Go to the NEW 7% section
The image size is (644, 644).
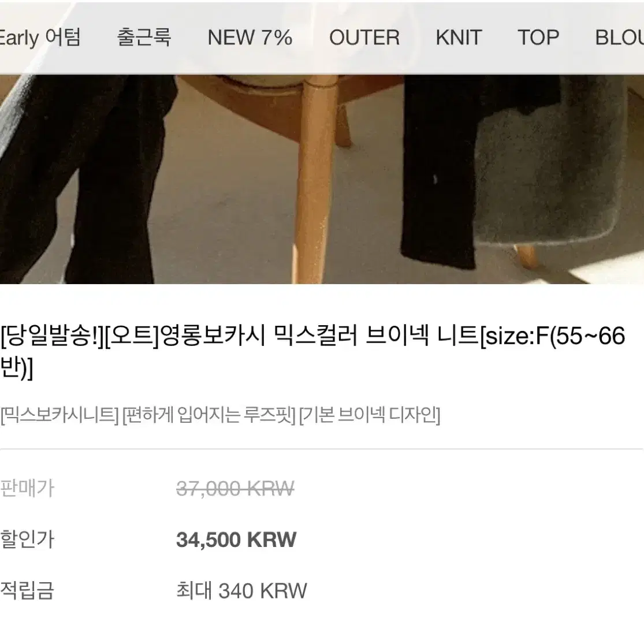tap(250, 38)
